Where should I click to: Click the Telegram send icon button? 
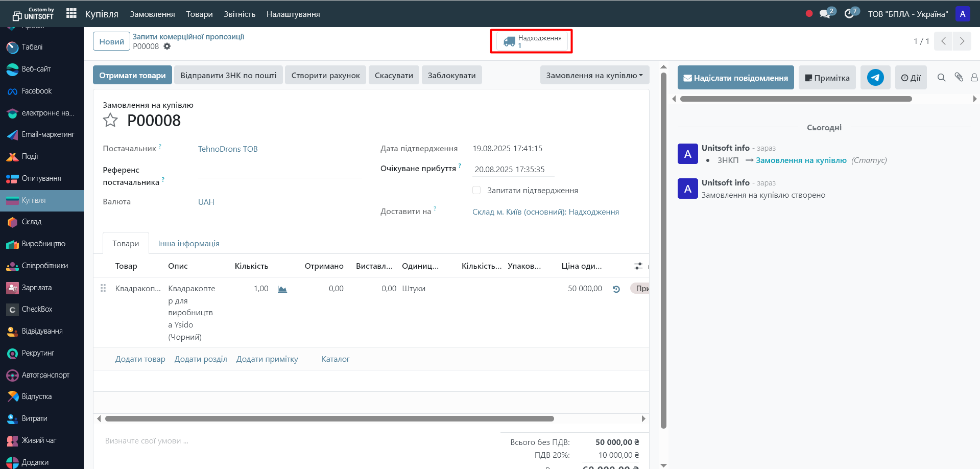[875, 78]
